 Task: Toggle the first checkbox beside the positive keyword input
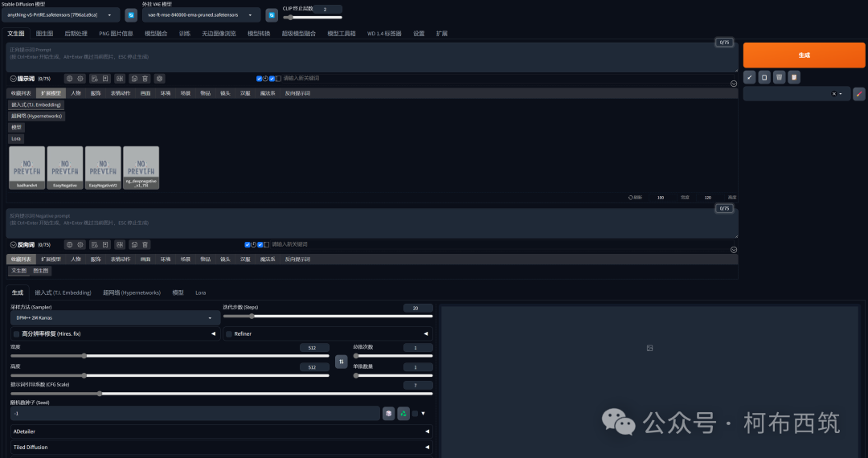click(259, 79)
